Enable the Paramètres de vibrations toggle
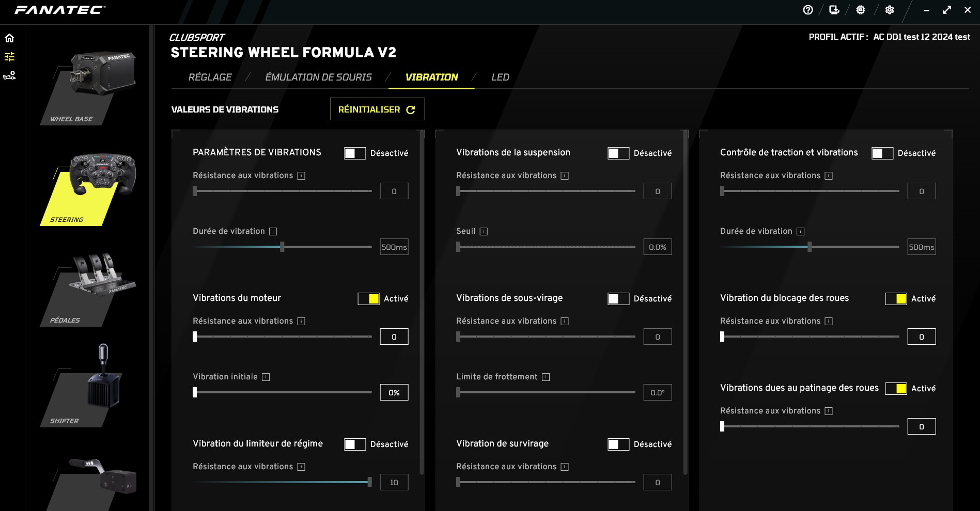The width and height of the screenshot is (980, 511). coord(355,153)
